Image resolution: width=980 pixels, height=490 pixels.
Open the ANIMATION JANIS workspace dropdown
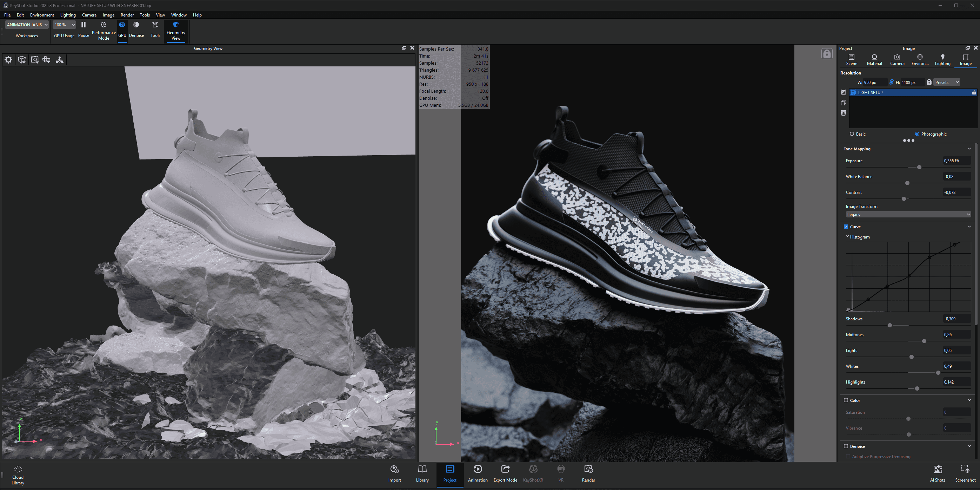(x=27, y=25)
